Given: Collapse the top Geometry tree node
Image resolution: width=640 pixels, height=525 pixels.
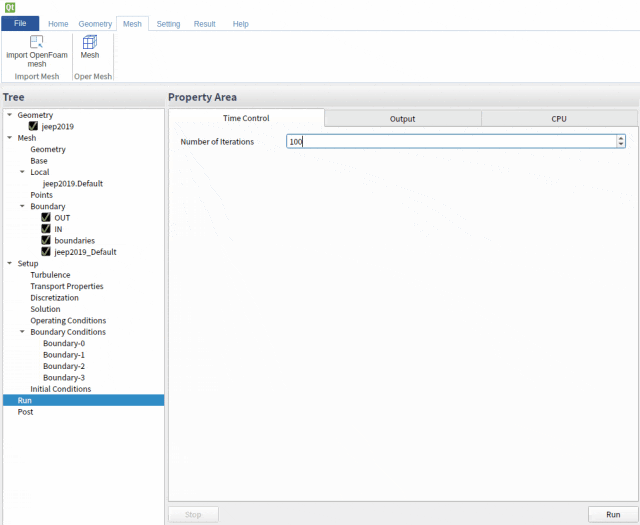Looking at the screenshot, I should [9, 115].
